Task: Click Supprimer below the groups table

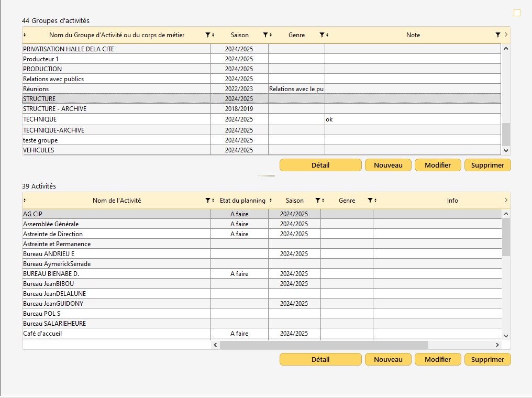Action: pyautogui.click(x=487, y=165)
